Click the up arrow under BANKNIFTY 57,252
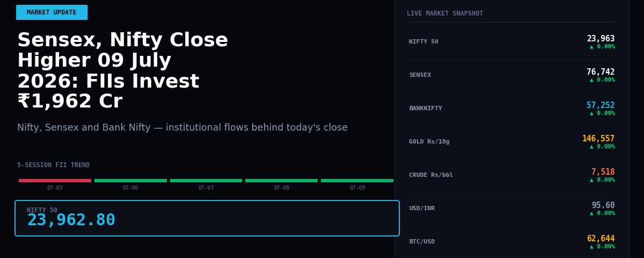This screenshot has height=258, width=644. pyautogui.click(x=592, y=113)
